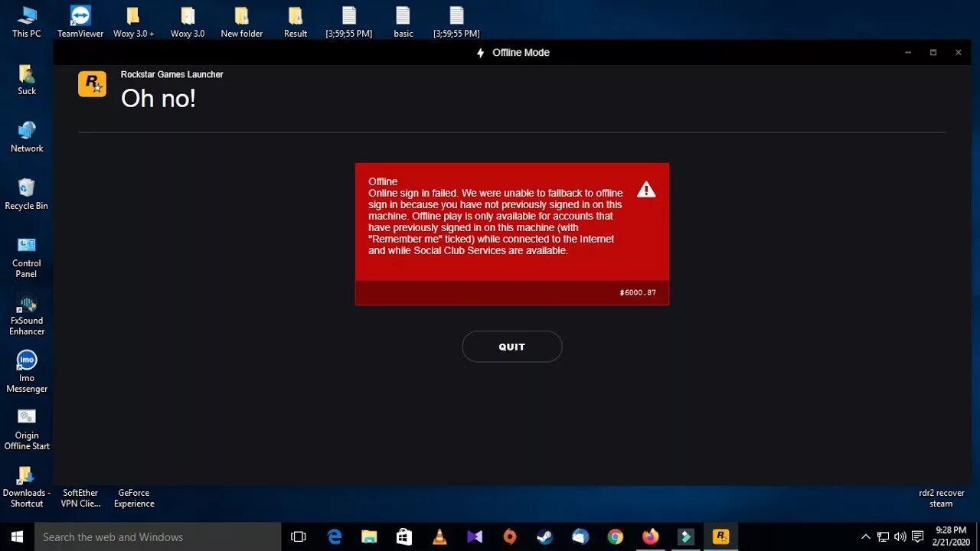Screen dimensions: 980x551
Task: Open Firefox from taskbar
Action: point(650,536)
